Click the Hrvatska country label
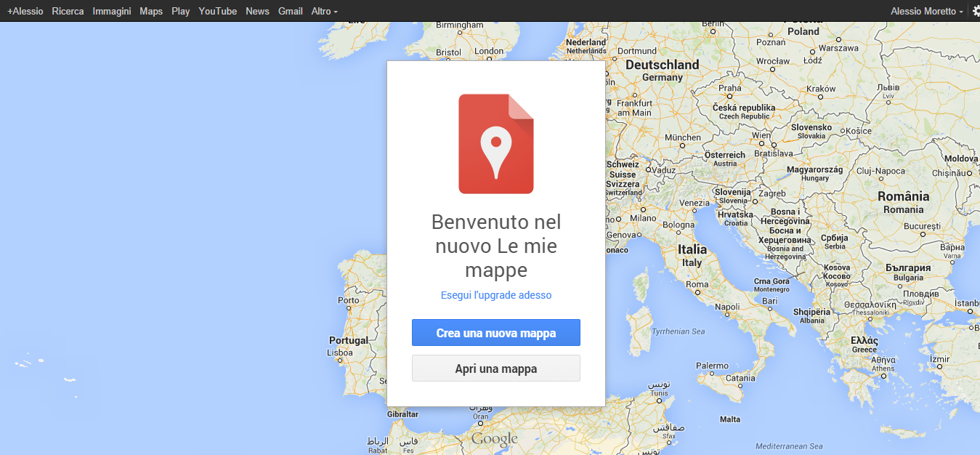 pos(735,214)
